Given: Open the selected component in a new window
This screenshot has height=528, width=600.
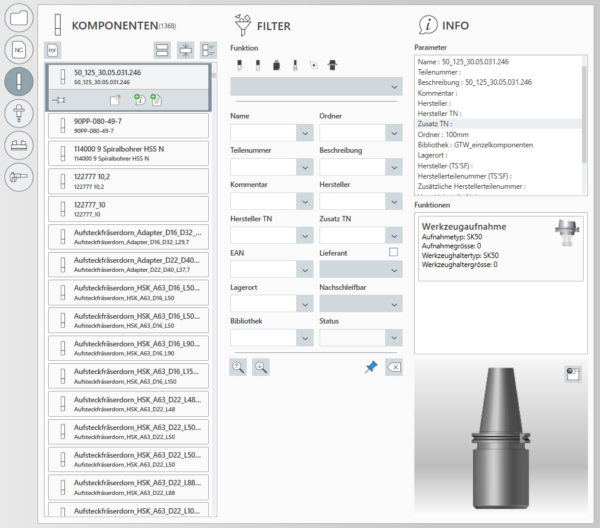Looking at the screenshot, I should (115, 100).
